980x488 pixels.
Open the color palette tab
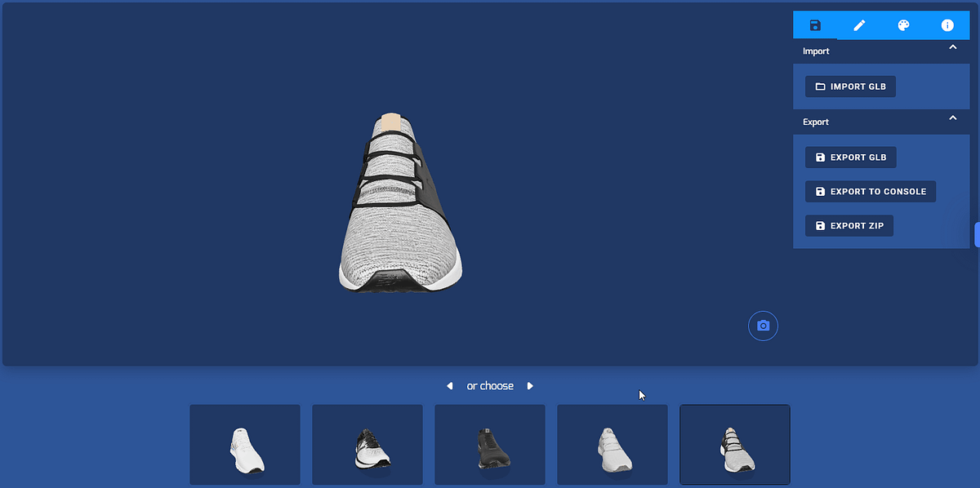point(903,25)
